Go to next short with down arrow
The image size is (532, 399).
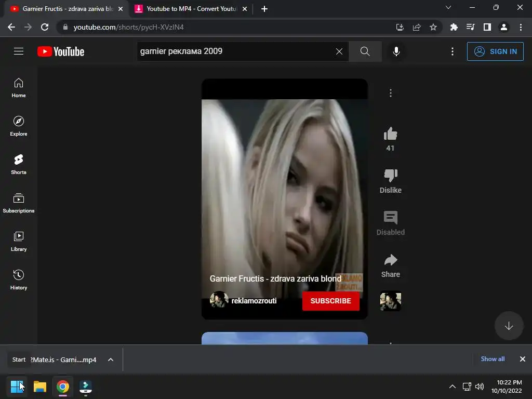coord(509,326)
